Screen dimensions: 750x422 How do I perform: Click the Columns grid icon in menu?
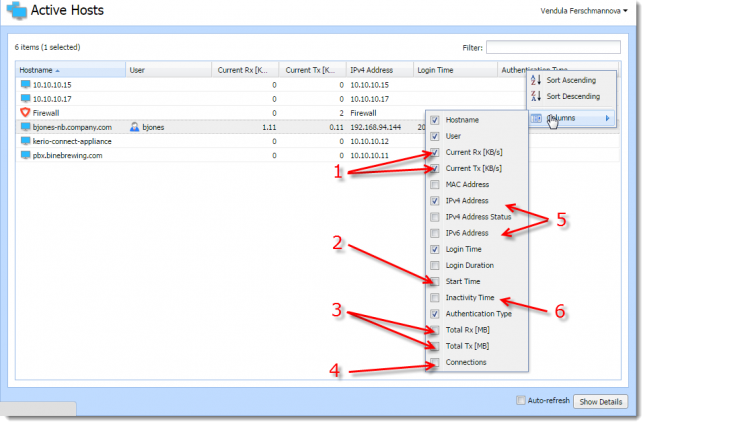(x=537, y=118)
